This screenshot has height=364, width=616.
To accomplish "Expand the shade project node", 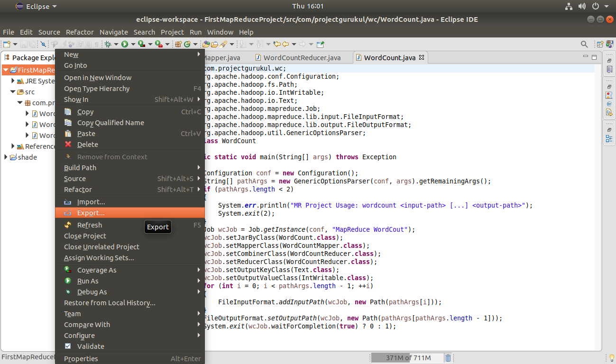I will [x=6, y=157].
